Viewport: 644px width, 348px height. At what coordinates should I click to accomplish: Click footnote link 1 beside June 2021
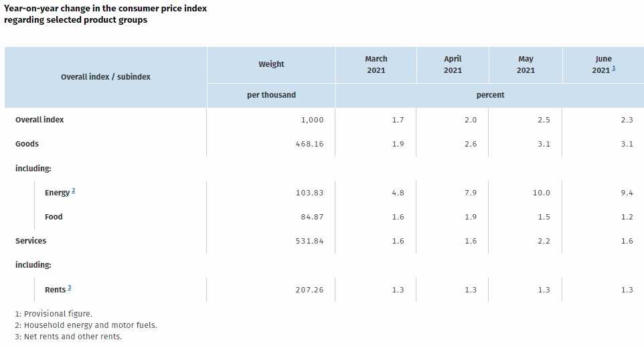click(614, 69)
